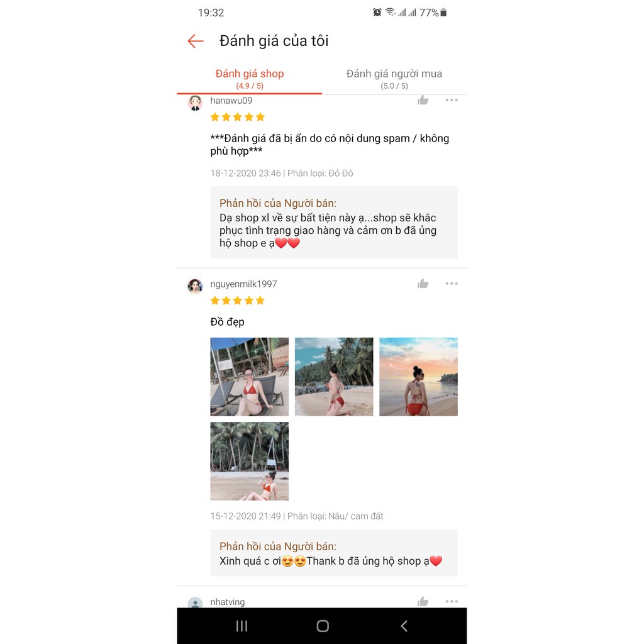The height and width of the screenshot is (644, 644).
Task: Tap Android back navigation chevron
Action: pyautogui.click(x=404, y=626)
